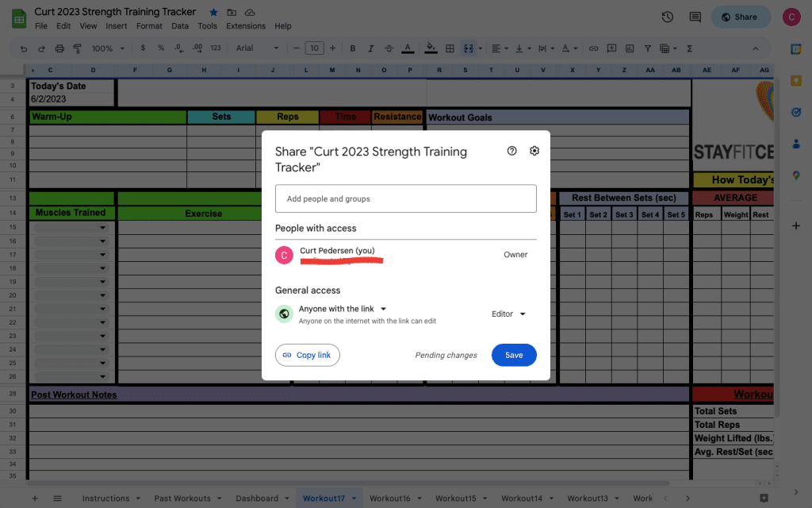Open the 'Anyone with the link' dropdown
Screen dimensions: 812x508
[343, 309]
